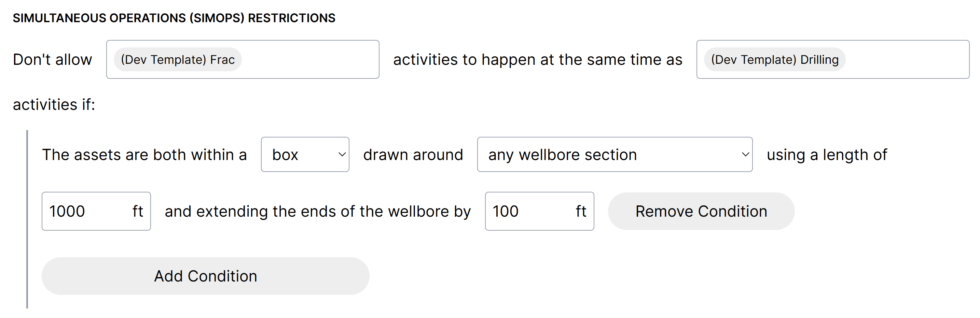Click the "The assets are both within a" text
This screenshot has height=318, width=980.
point(144,155)
